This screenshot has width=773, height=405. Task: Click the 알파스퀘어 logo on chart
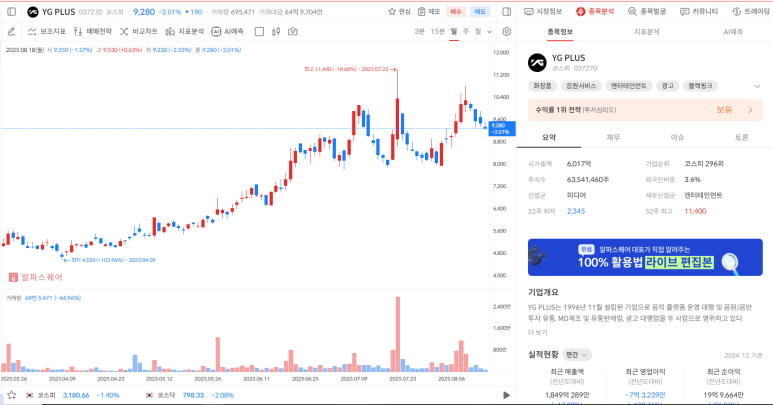click(35, 277)
